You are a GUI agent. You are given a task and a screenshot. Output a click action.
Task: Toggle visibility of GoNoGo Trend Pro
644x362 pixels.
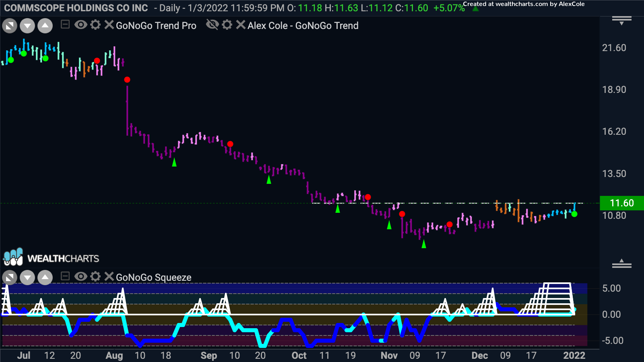(81, 25)
